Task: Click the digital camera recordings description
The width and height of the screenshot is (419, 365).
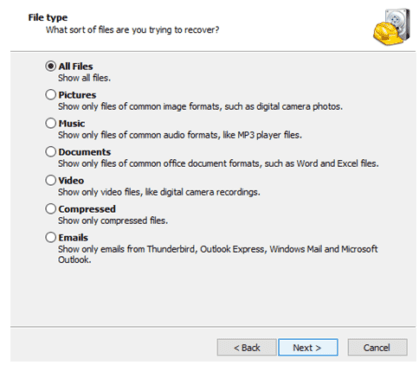Action: coord(159,192)
